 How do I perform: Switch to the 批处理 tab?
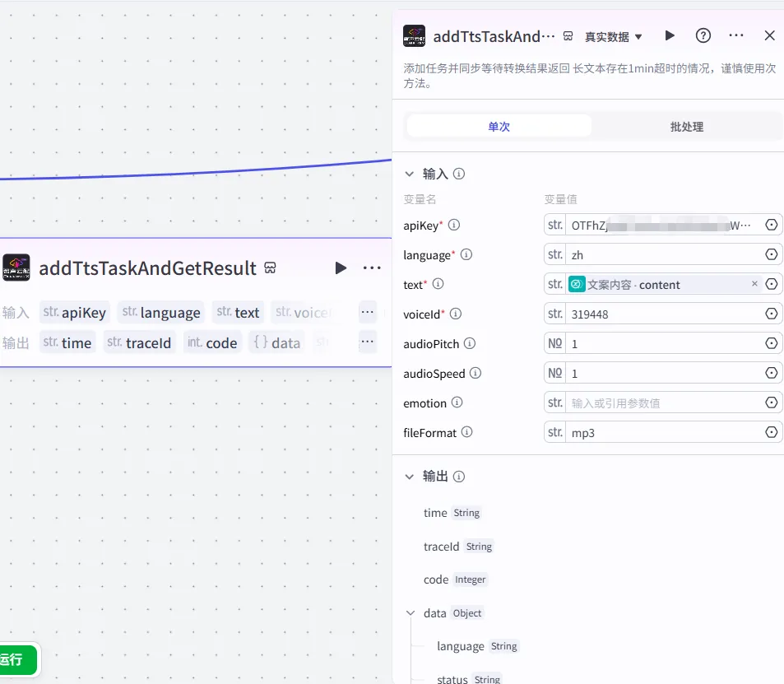click(x=687, y=127)
